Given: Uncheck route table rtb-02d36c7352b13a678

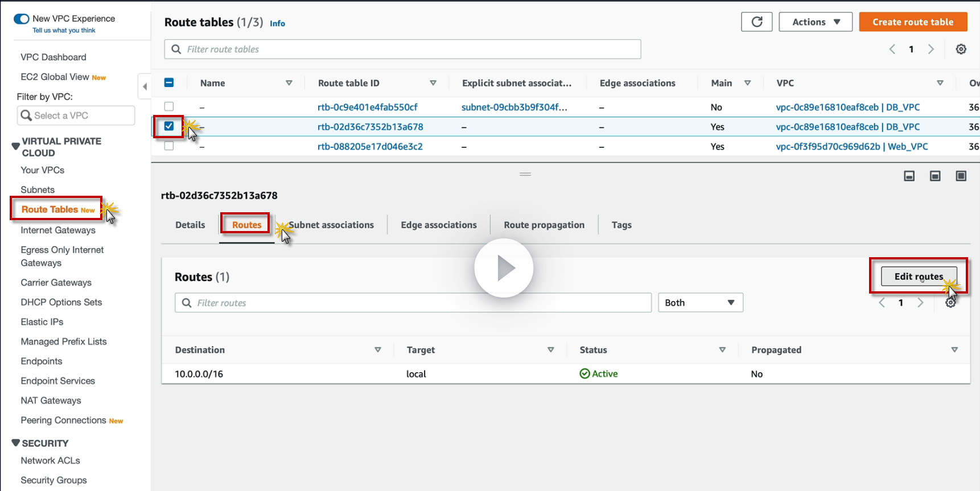Looking at the screenshot, I should click(169, 126).
